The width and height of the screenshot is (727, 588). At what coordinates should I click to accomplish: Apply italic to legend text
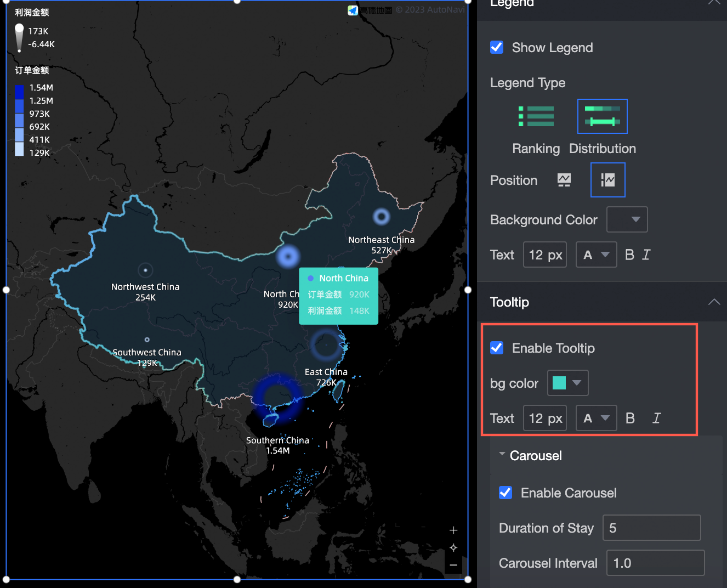coord(646,254)
